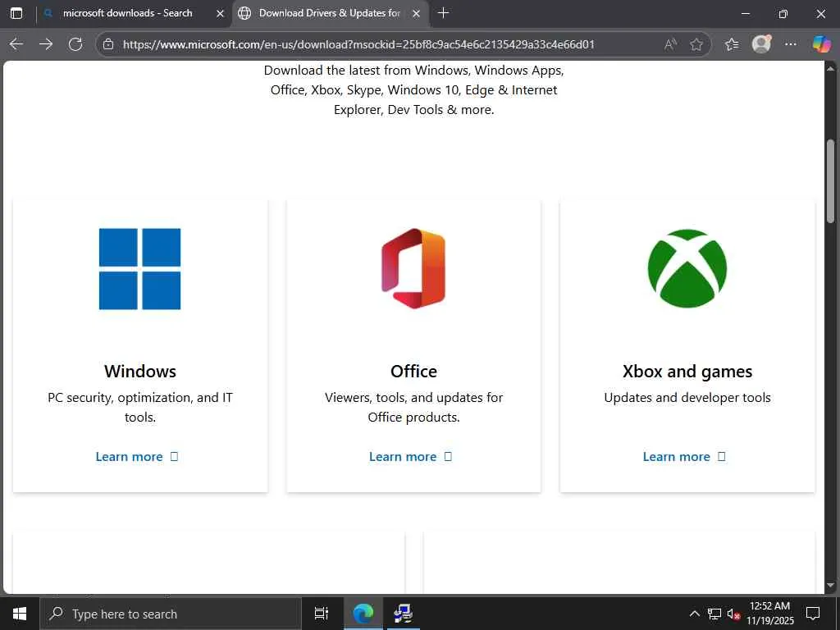This screenshot has width=840, height=630.
Task: Open the network status tray icon
Action: 714,614
